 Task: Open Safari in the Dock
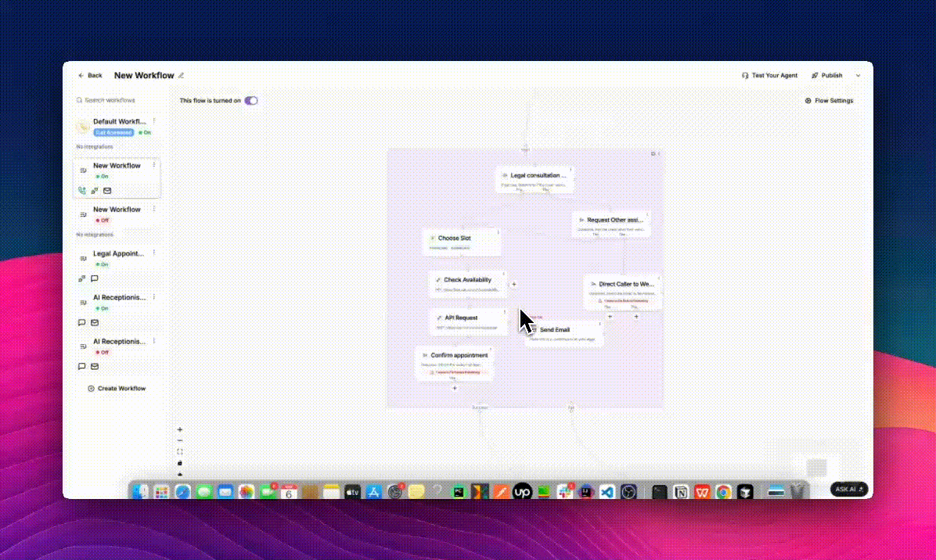pyautogui.click(x=182, y=492)
